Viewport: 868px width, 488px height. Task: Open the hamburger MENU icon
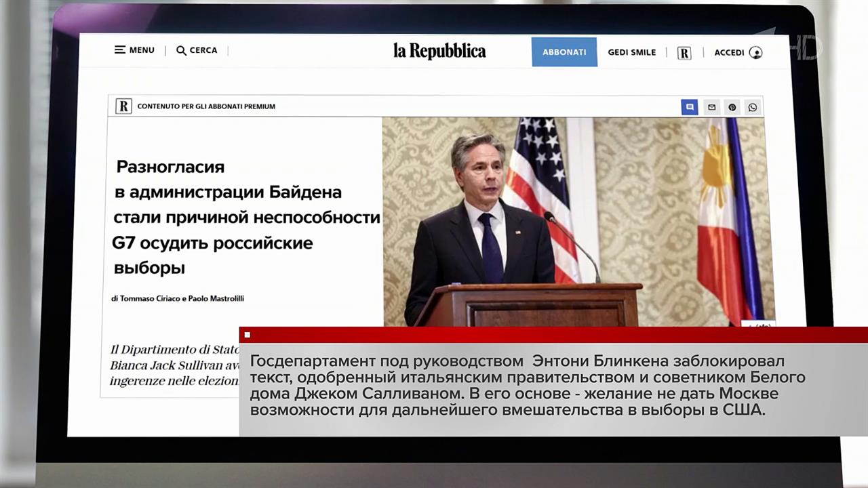pos(120,50)
